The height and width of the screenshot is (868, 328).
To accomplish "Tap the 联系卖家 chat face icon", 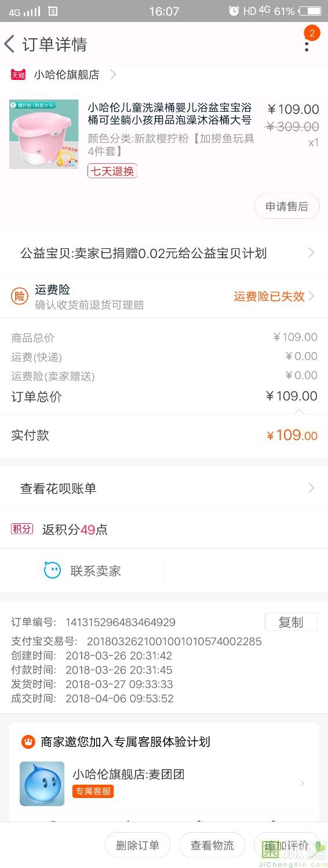I will tap(53, 571).
